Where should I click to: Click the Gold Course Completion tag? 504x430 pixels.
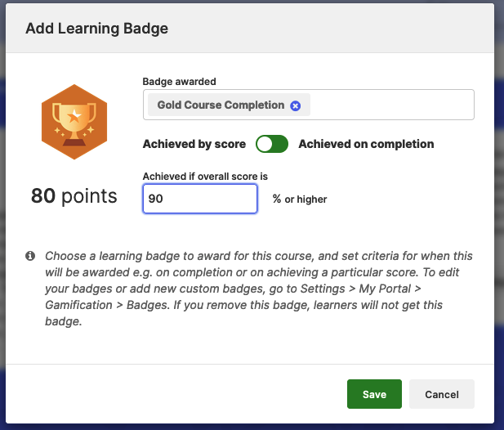click(x=221, y=105)
